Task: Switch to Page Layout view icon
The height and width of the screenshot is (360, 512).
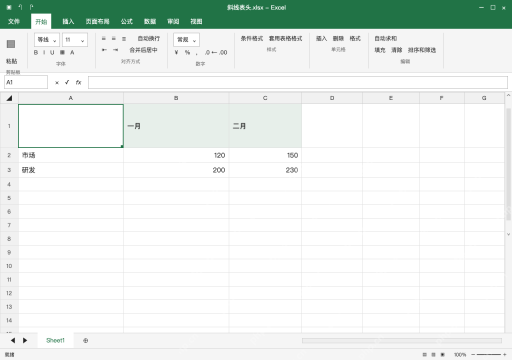Action: [433, 355]
